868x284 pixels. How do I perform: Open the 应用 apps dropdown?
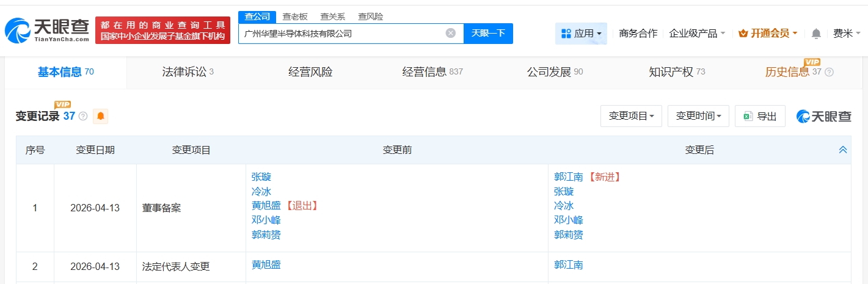point(581,34)
